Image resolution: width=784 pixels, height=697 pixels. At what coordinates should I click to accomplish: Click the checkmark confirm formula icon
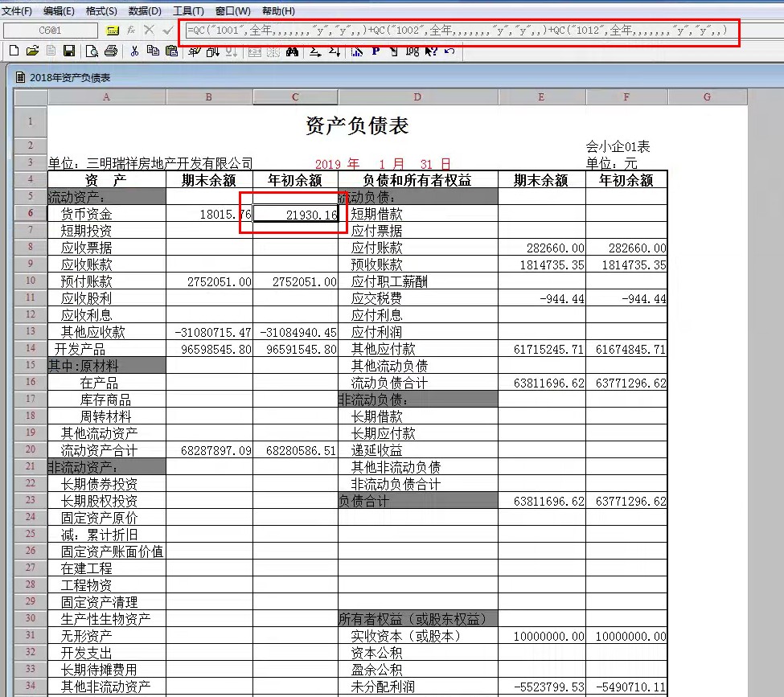click(167, 30)
